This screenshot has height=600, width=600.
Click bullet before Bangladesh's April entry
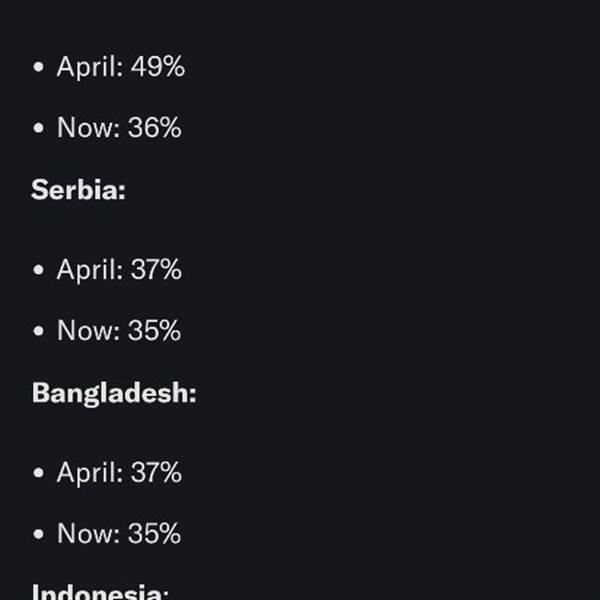[38, 473]
